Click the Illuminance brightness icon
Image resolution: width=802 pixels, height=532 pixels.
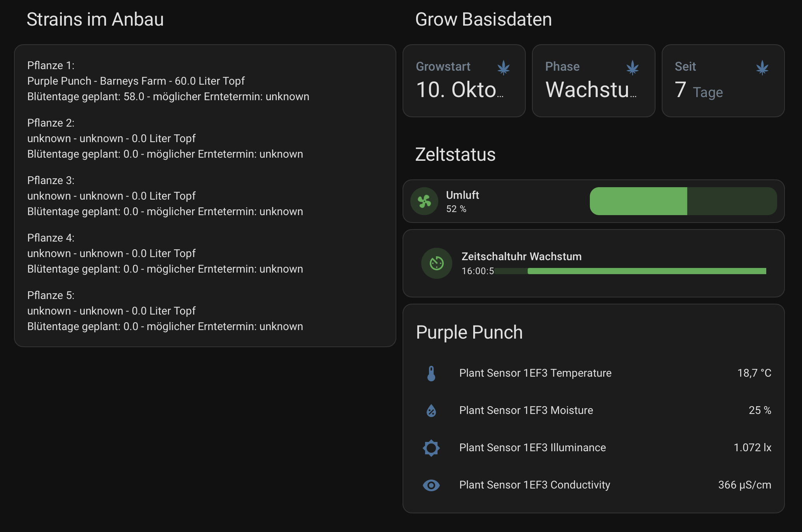click(x=431, y=448)
